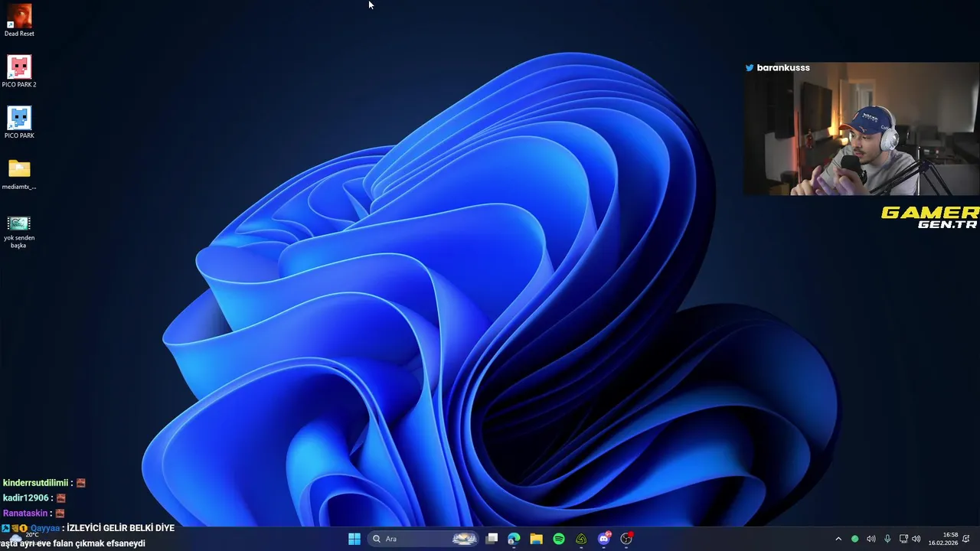
Task: Click the Ara search box in taskbar
Action: point(425,539)
